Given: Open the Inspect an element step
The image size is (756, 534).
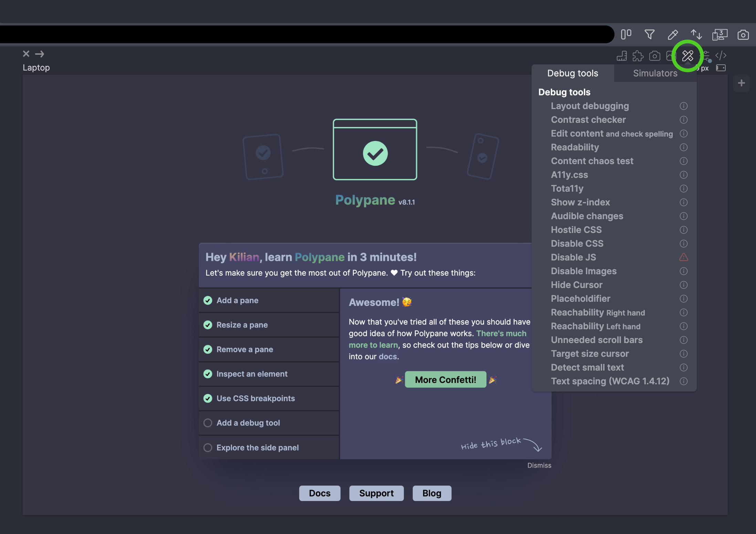Looking at the screenshot, I should [269, 374].
